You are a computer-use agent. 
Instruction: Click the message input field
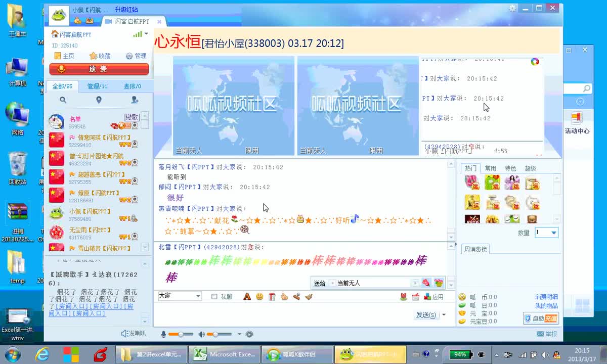(x=283, y=314)
